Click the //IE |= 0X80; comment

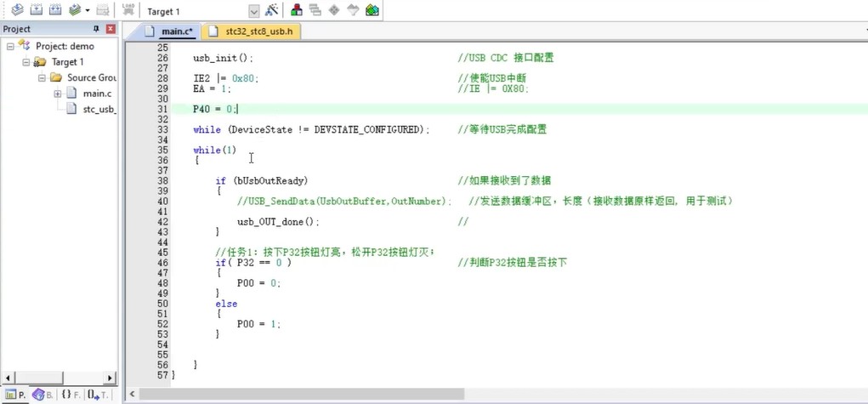pos(494,88)
